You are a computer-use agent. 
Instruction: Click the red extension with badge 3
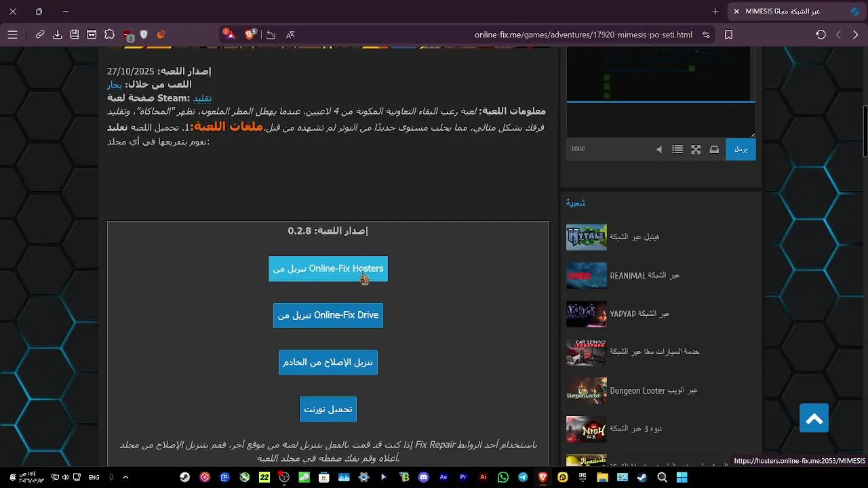click(x=127, y=35)
